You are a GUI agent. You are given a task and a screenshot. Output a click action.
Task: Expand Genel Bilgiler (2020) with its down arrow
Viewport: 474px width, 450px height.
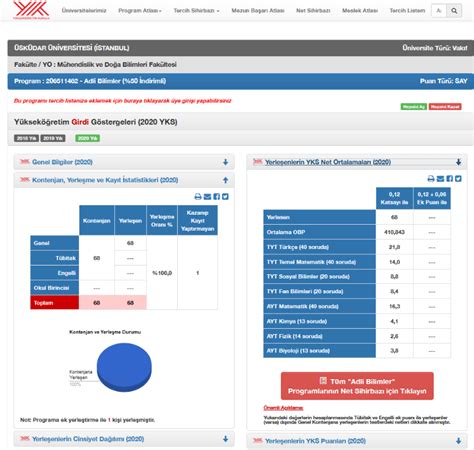[x=226, y=162]
